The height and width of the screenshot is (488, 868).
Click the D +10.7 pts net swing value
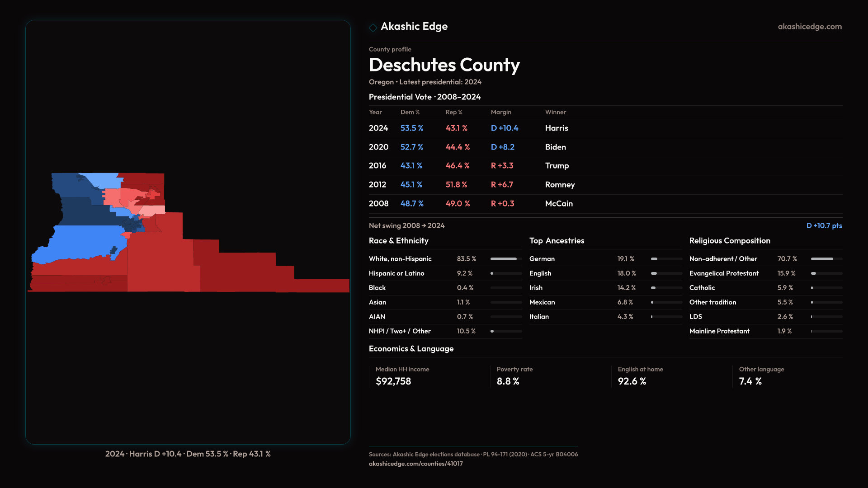824,225
